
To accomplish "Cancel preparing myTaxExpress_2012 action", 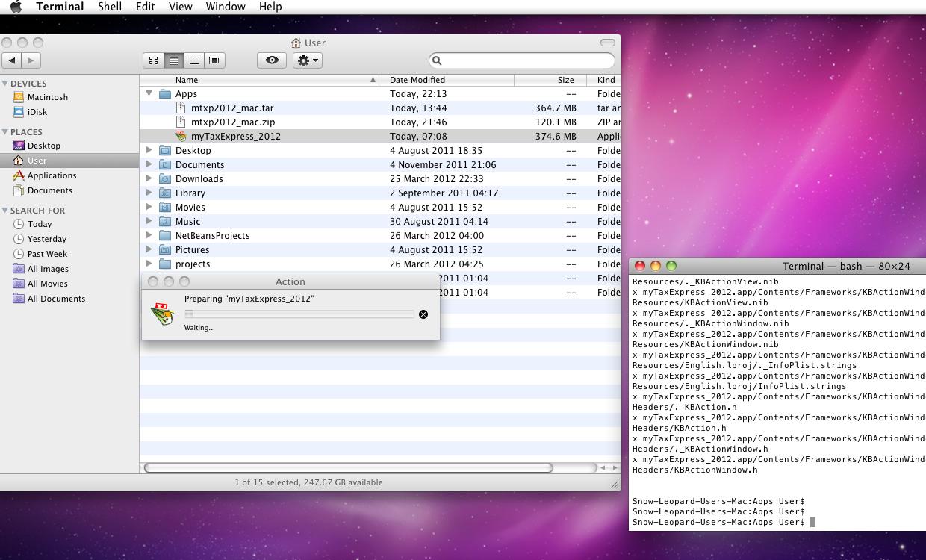I will 423,314.
